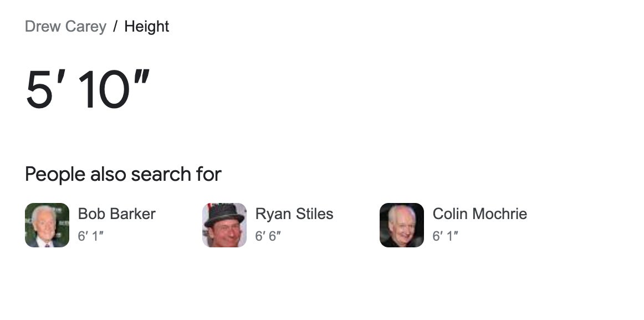Select the Colin Mochrie name link
The height and width of the screenshot is (320, 644).
click(x=479, y=214)
